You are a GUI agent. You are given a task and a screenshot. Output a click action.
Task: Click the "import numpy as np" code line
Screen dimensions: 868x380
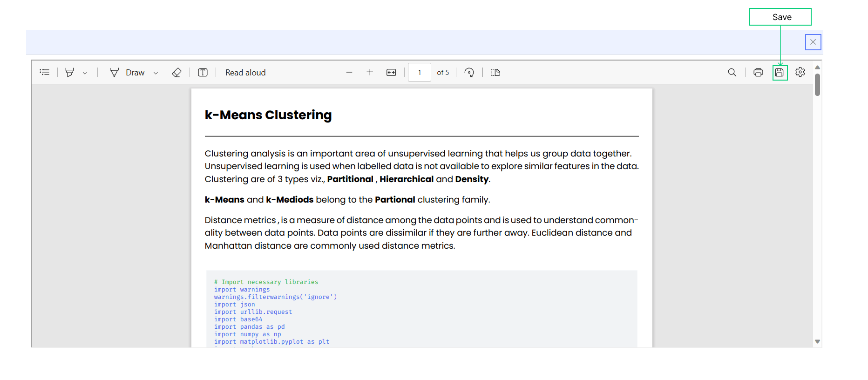click(247, 334)
